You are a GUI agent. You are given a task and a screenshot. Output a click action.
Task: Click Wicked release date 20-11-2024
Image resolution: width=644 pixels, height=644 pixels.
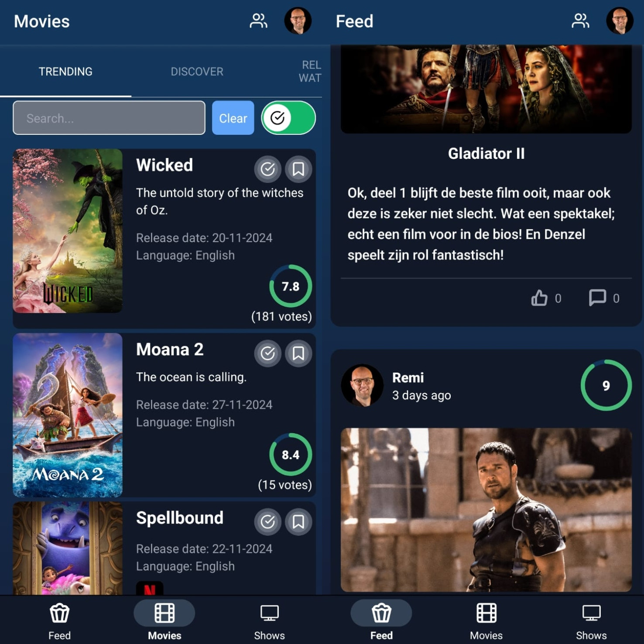click(204, 238)
